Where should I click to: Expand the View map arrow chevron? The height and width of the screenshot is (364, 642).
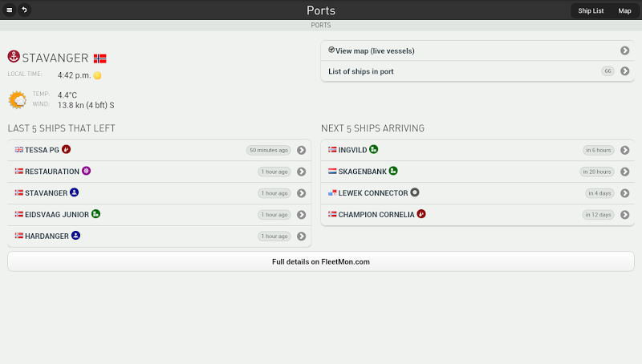pos(624,51)
